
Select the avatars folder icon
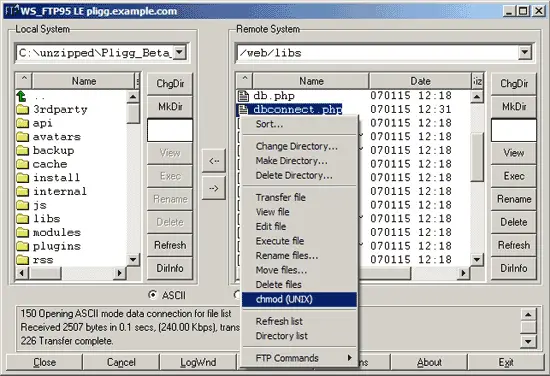tap(22, 137)
